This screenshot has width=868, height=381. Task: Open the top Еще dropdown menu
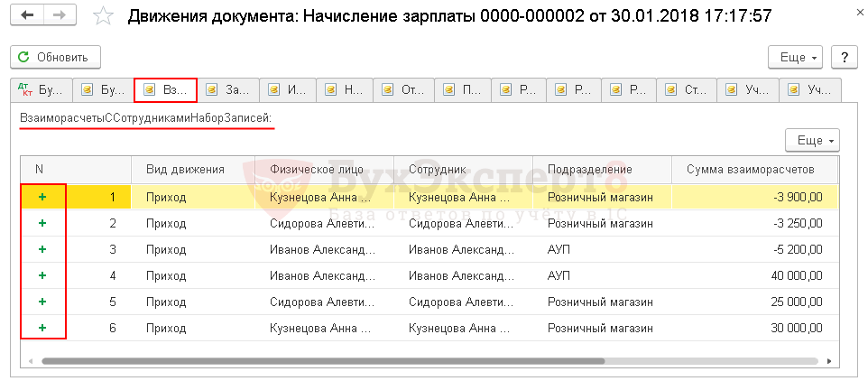(x=795, y=57)
